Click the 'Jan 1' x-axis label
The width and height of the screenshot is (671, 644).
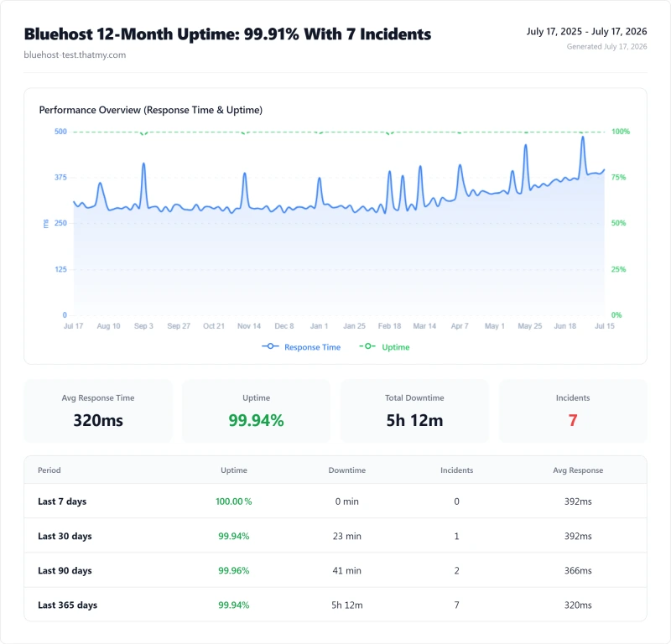pyautogui.click(x=320, y=326)
